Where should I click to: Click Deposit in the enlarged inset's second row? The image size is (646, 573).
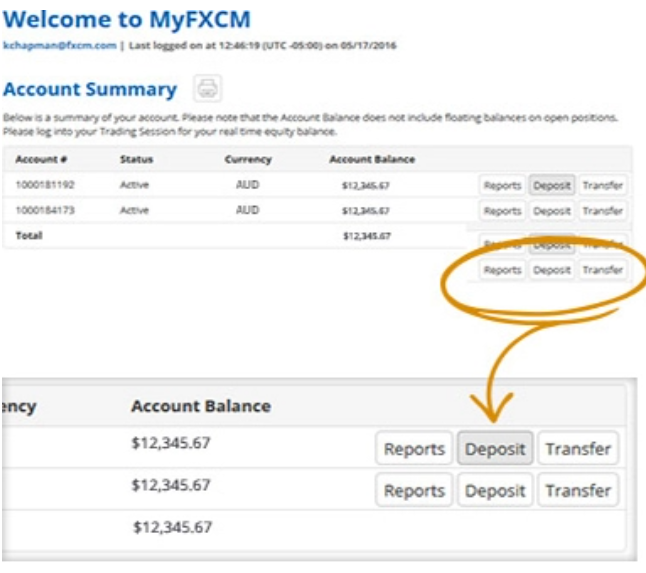pos(495,490)
